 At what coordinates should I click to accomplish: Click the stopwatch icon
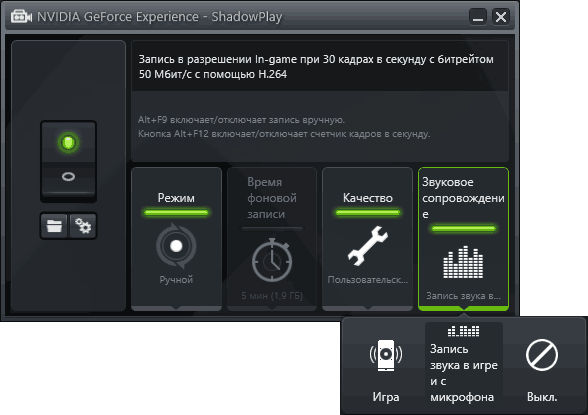(272, 260)
